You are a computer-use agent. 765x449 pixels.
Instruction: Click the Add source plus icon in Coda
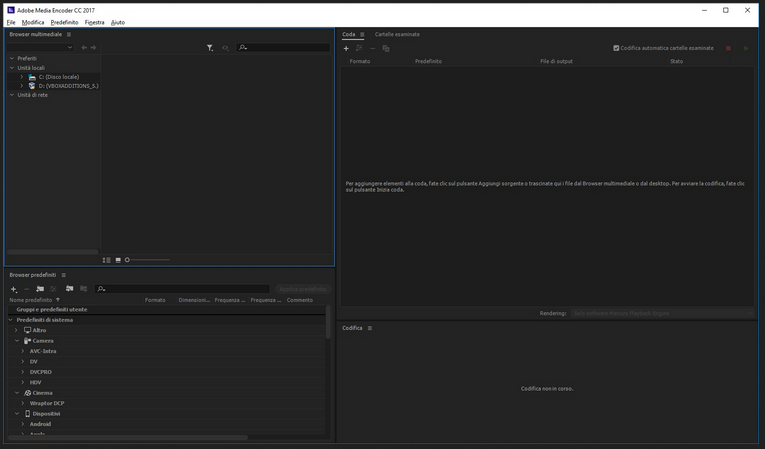point(346,48)
